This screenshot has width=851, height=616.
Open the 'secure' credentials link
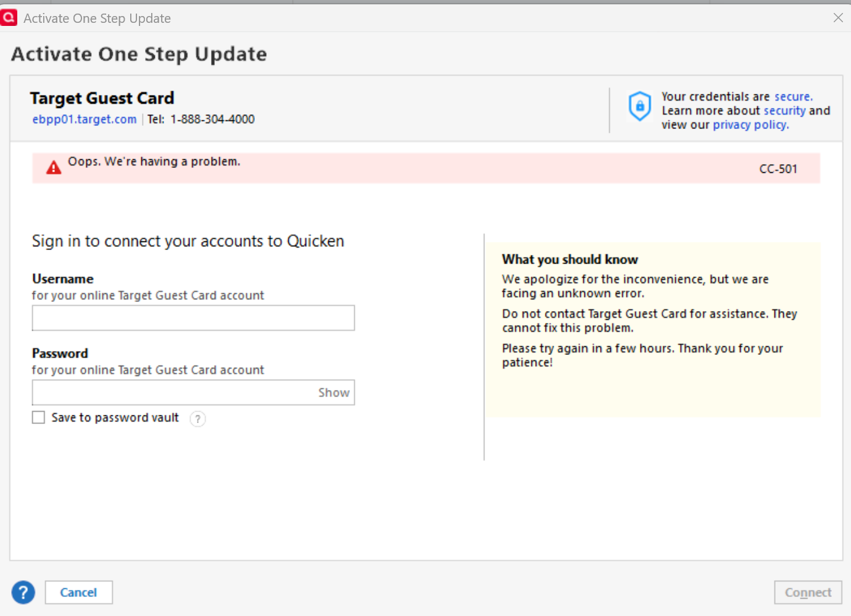(x=793, y=96)
